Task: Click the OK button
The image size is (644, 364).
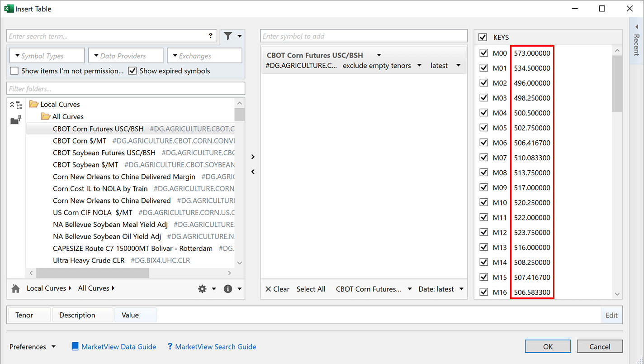Action: pos(548,346)
